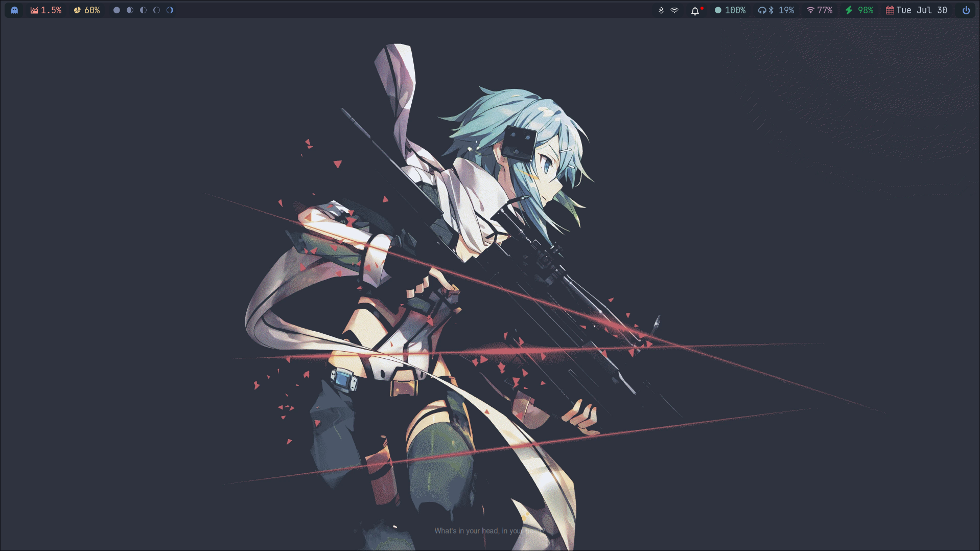
Task: Switch to the fourth workspace indicator
Action: click(x=156, y=10)
